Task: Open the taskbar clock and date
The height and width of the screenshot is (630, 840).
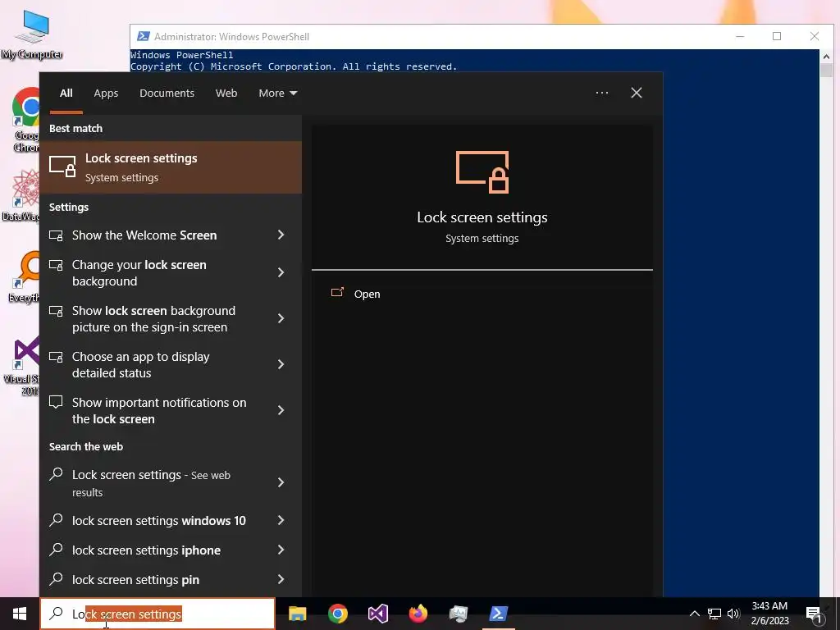Action: click(x=769, y=614)
